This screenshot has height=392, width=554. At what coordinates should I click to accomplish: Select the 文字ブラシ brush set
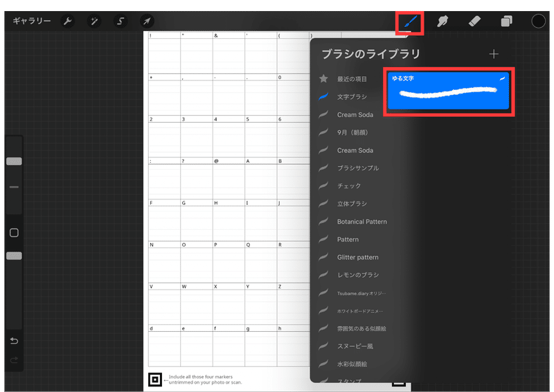[352, 97]
